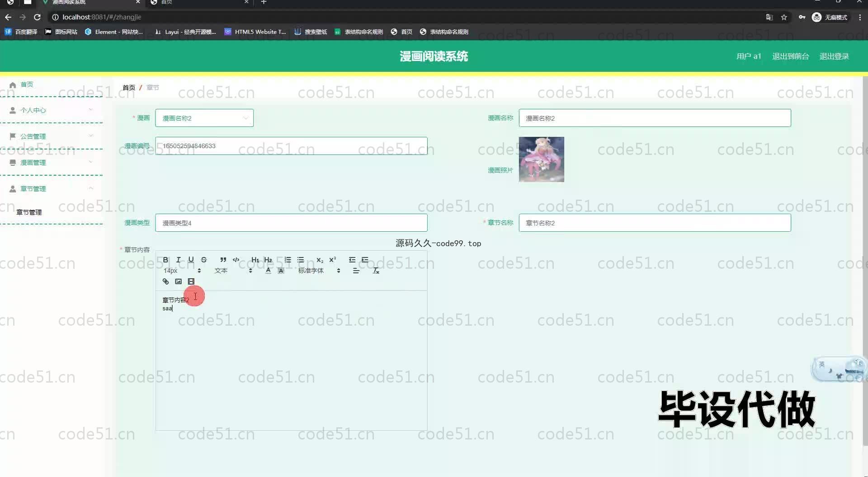Viewport: 868px width, 477px height.
Task: Apply Heading 2 style
Action: (268, 260)
